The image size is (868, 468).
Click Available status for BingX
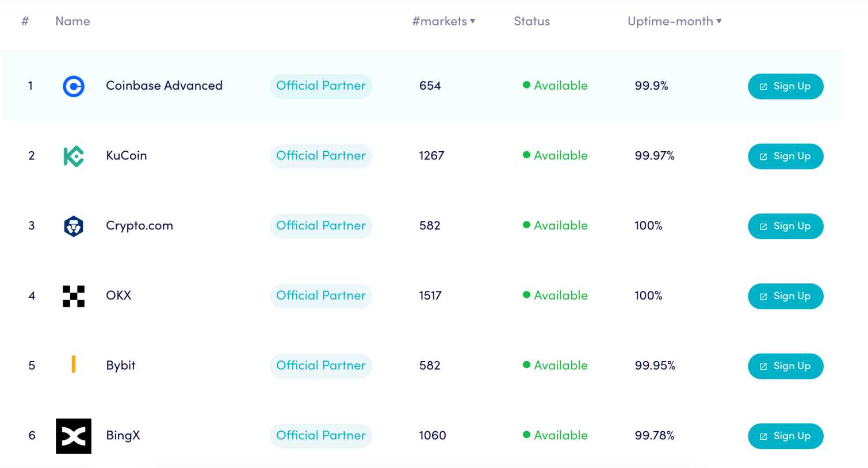(x=555, y=436)
